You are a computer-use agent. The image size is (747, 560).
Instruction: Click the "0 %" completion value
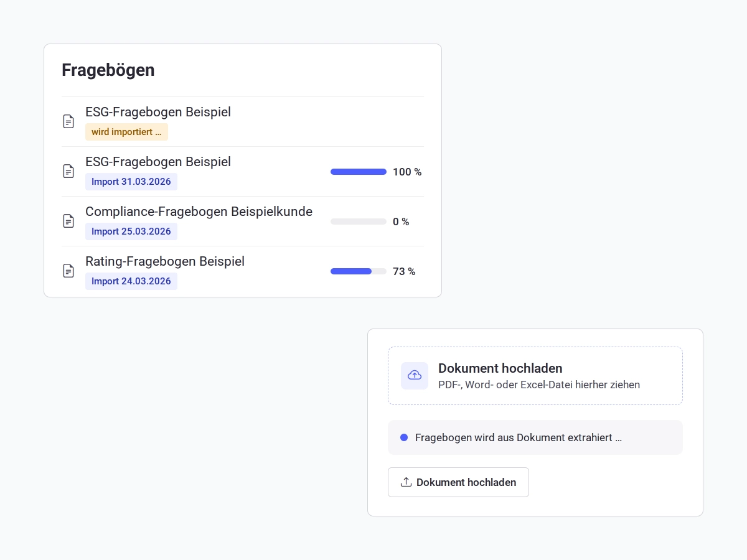401,222
